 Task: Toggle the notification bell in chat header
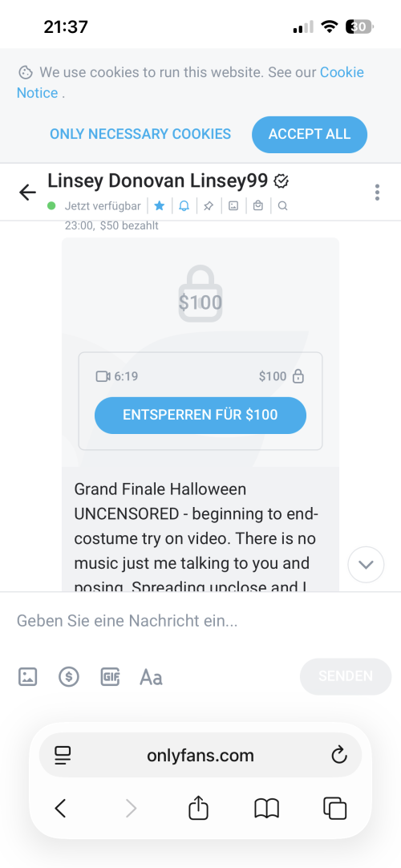click(x=184, y=206)
